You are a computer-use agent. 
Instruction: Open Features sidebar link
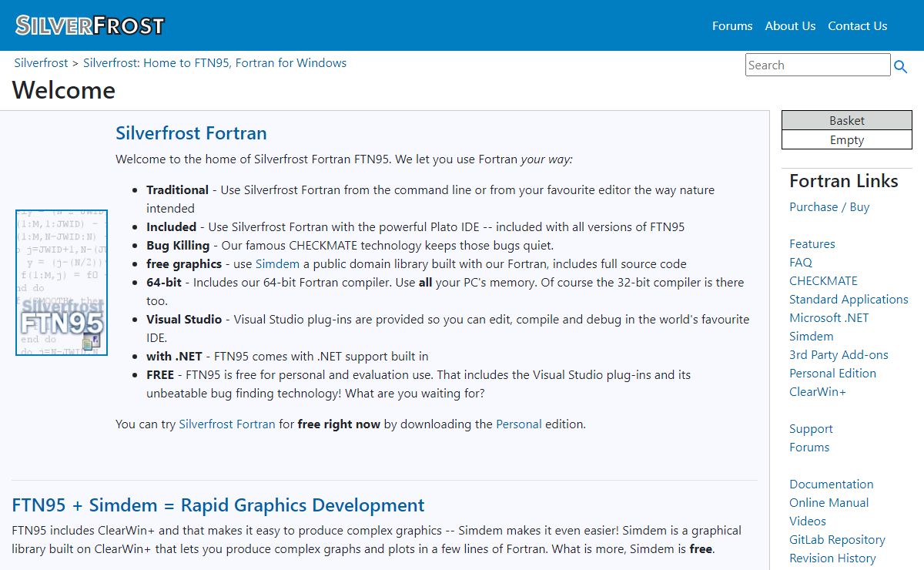(812, 243)
